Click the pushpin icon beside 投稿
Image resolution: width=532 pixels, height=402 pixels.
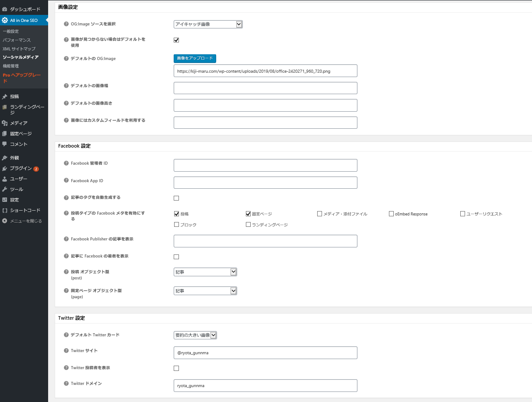point(5,96)
